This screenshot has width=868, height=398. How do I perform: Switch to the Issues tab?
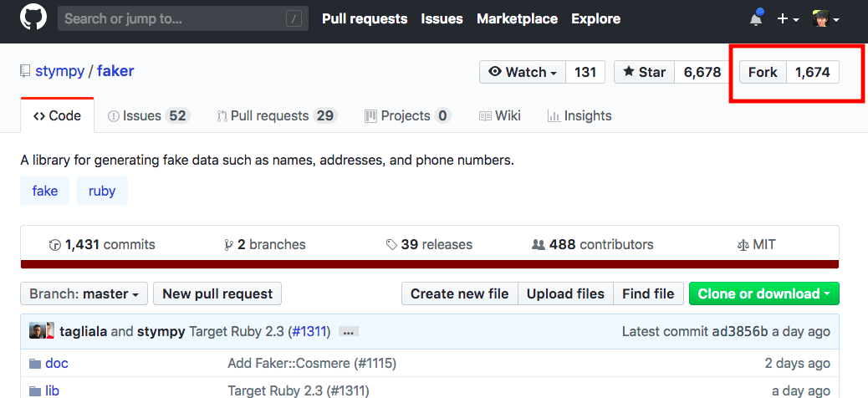point(148,115)
